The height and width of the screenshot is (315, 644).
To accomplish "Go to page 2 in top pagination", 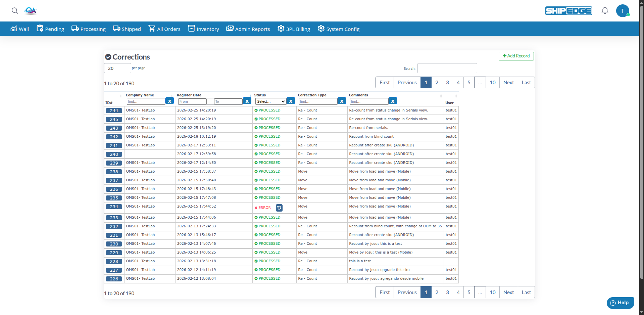I will (x=437, y=83).
